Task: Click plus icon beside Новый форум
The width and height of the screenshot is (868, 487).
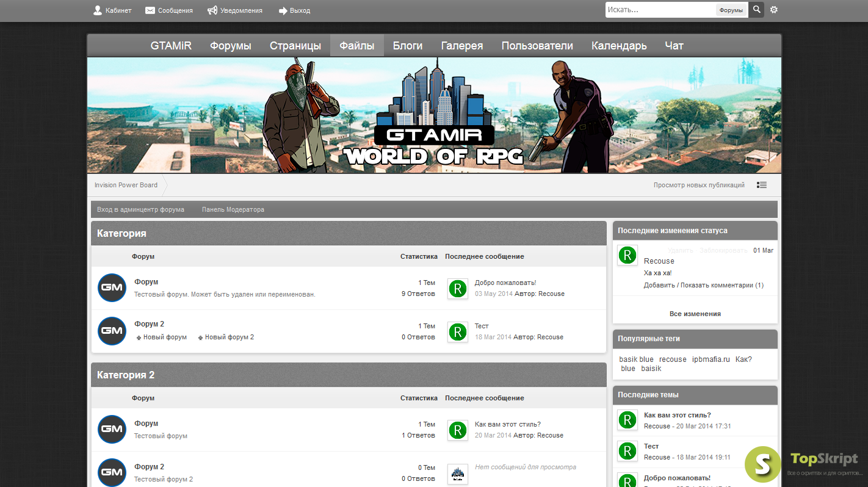Action: coord(139,337)
